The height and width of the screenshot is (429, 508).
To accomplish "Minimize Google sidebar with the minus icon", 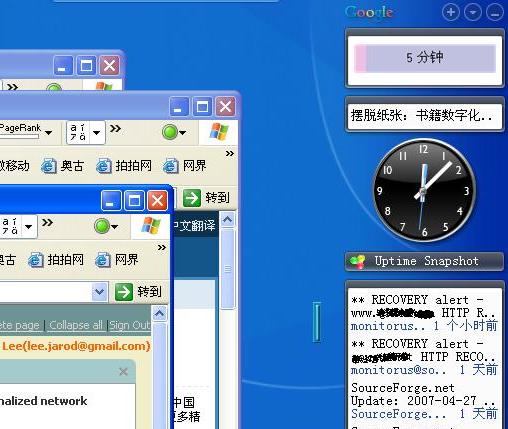I will 495,13.
